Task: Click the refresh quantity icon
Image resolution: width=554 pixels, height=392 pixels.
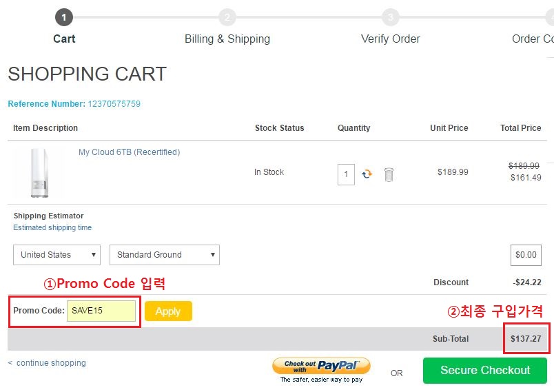Action: (x=367, y=174)
